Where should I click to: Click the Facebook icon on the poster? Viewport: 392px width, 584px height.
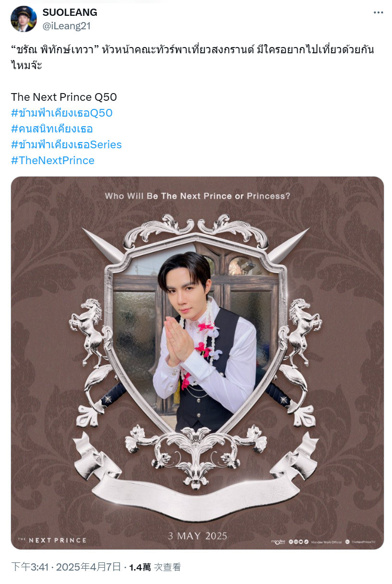click(291, 542)
